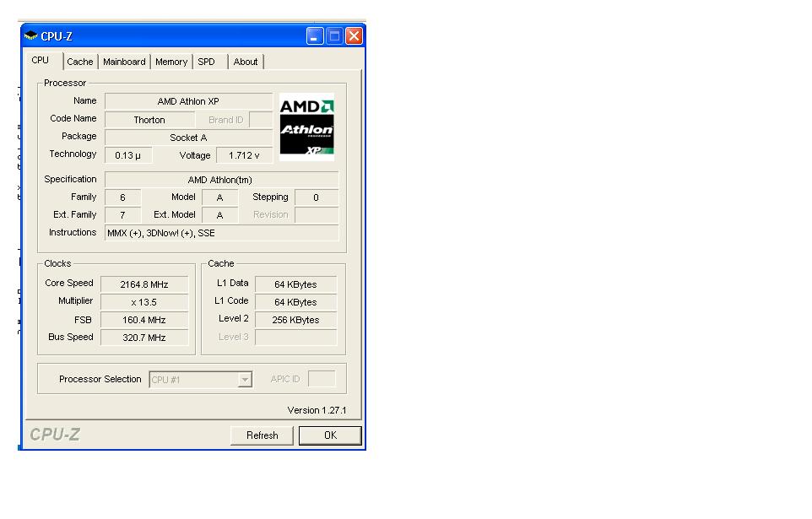Click the Core Speed value field
Image resolution: width=812 pixels, height=519 pixels.
[x=145, y=284]
